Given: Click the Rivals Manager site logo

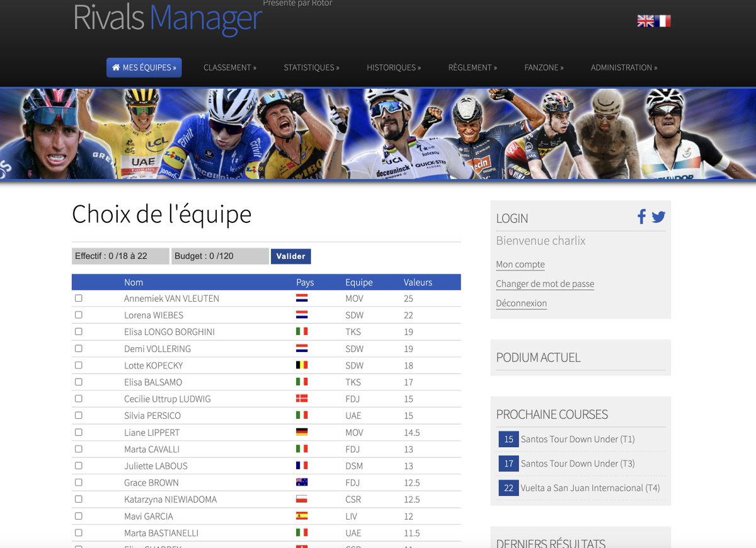Looking at the screenshot, I should (168, 17).
